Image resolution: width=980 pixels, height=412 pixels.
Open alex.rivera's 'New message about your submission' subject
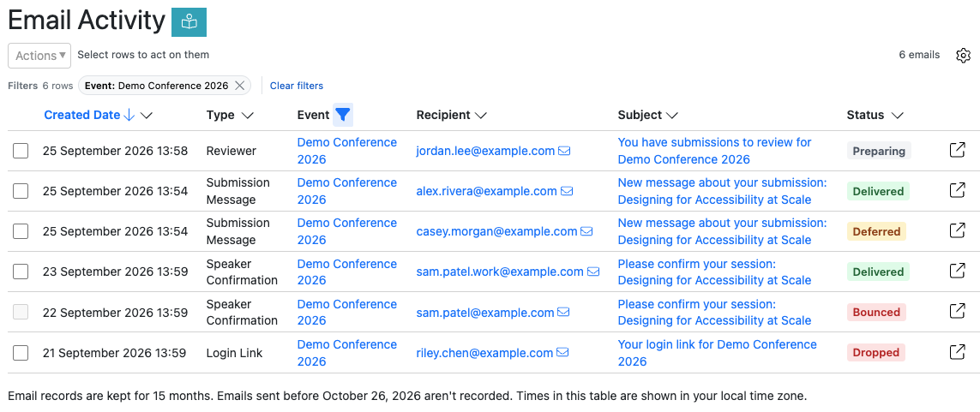point(723,191)
